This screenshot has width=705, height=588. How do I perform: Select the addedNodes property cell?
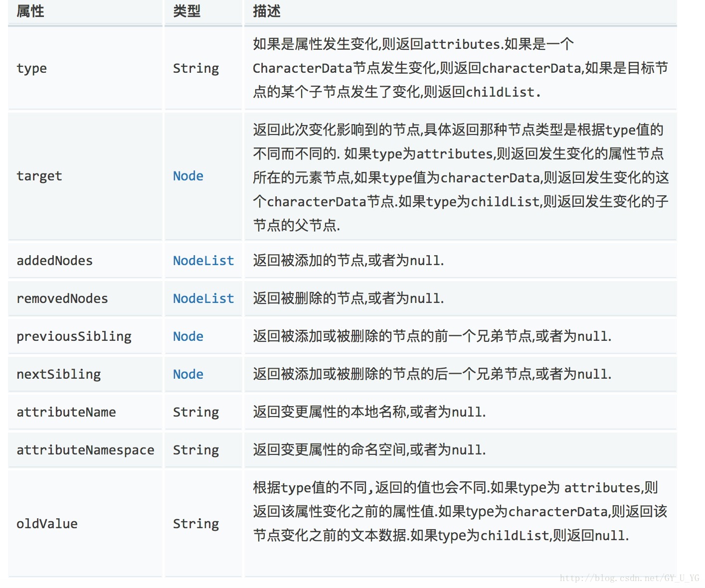85,261
